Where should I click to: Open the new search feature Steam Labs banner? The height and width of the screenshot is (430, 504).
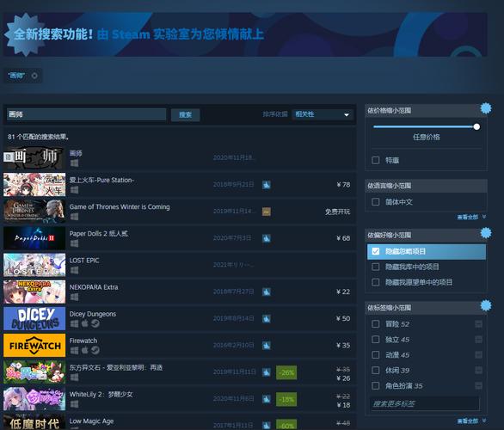click(x=245, y=34)
